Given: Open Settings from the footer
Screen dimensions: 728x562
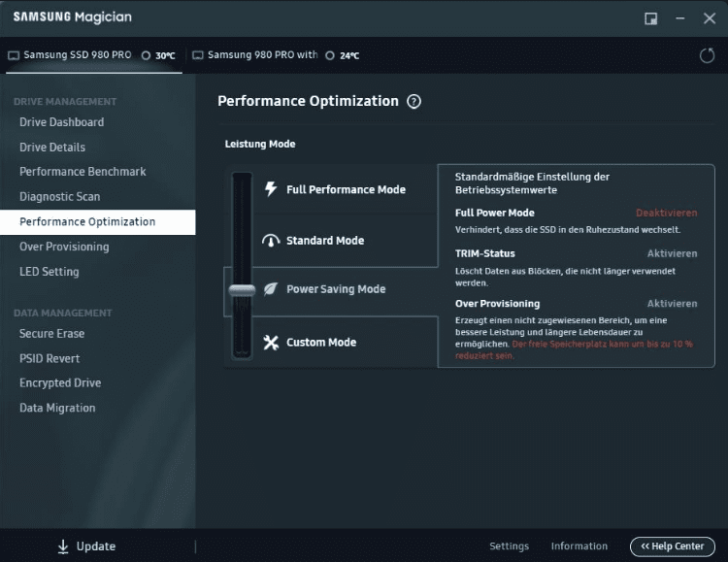Looking at the screenshot, I should pyautogui.click(x=509, y=546).
